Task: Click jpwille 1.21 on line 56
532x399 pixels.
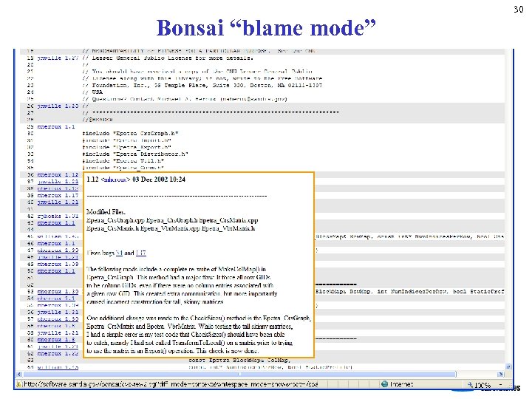Action: [58, 312]
